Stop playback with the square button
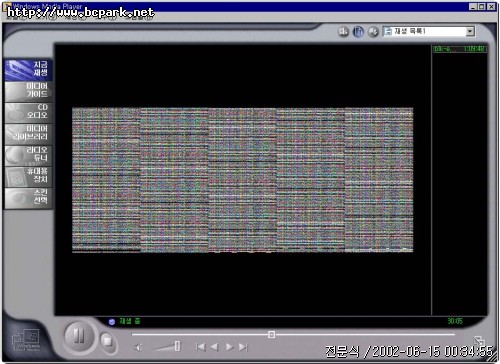Viewport: 500px width, 364px height. (x=108, y=342)
